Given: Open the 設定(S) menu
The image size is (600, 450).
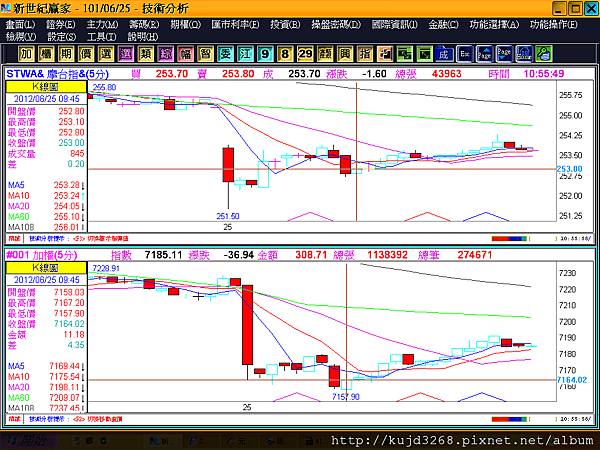Looking at the screenshot, I should (x=62, y=37).
